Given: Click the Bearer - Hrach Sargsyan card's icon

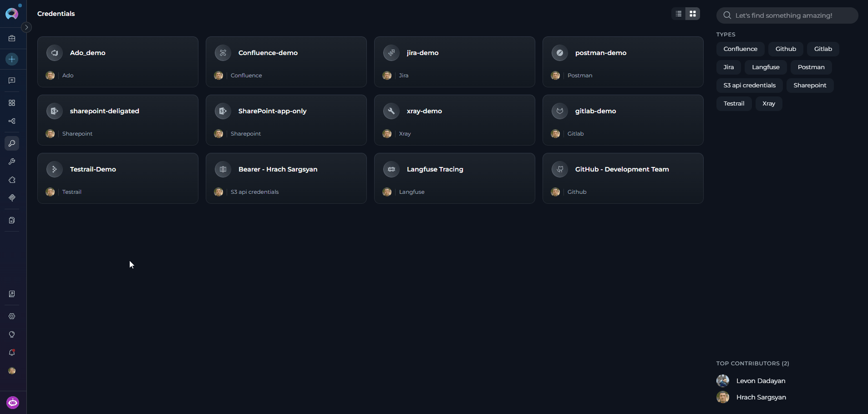Looking at the screenshot, I should 223,169.
